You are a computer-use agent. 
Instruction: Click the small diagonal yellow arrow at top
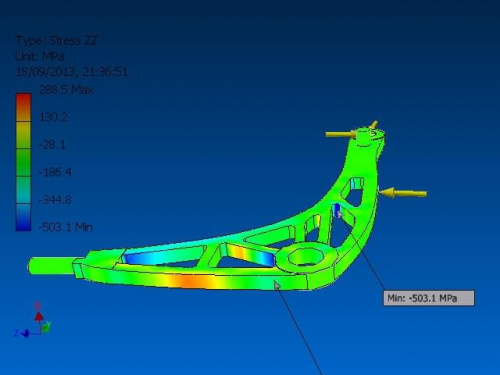374,124
